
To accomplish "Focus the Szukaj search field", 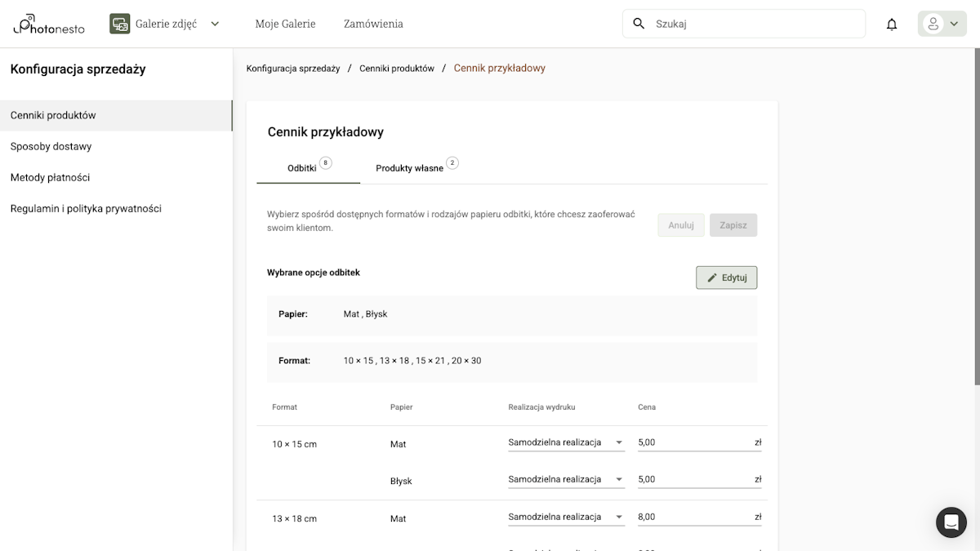I will [755, 24].
